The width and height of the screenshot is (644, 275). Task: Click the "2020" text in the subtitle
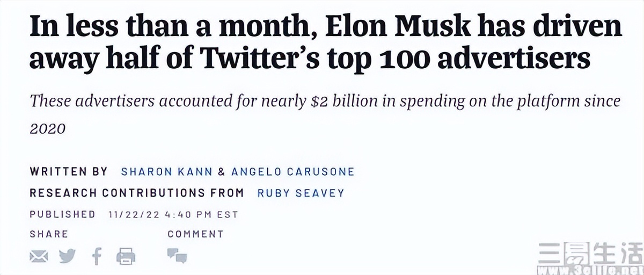(47, 129)
